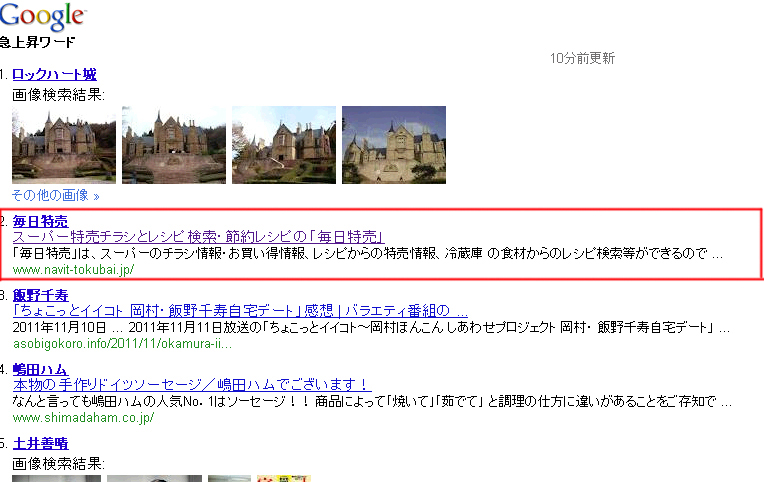Click the 嶋田ハム sausage description snippet
764x482 pixels.
[372, 401]
